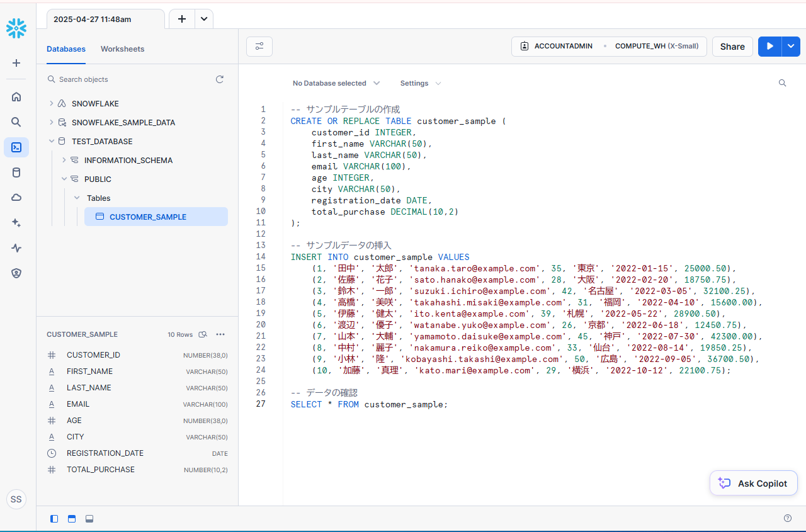Expand the INFORMATION_SCHEMA schema
The height and width of the screenshot is (532, 806).
[64, 160]
